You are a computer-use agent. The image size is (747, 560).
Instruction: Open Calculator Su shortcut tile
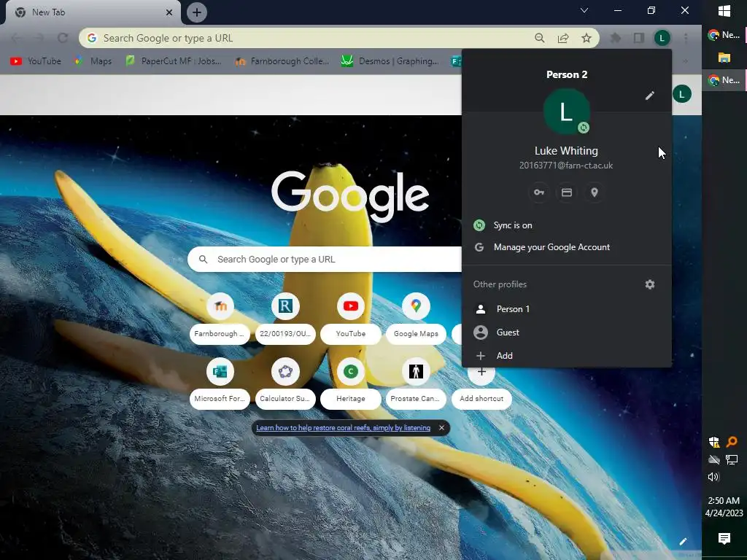285,384
